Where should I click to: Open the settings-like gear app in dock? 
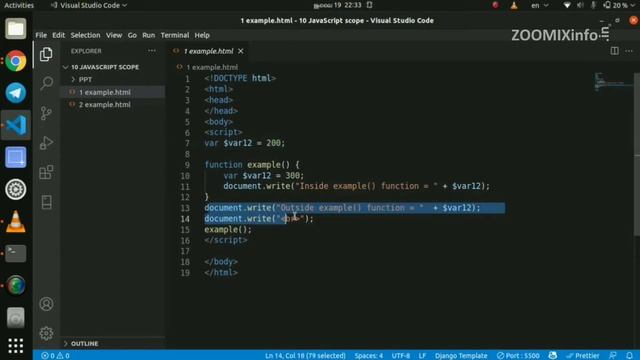[x=16, y=189]
